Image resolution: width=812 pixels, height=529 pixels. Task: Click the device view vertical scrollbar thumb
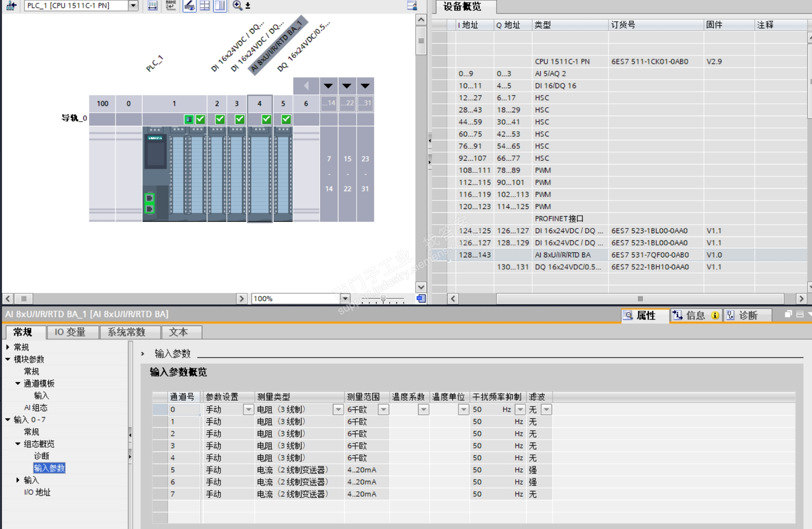[421, 41]
